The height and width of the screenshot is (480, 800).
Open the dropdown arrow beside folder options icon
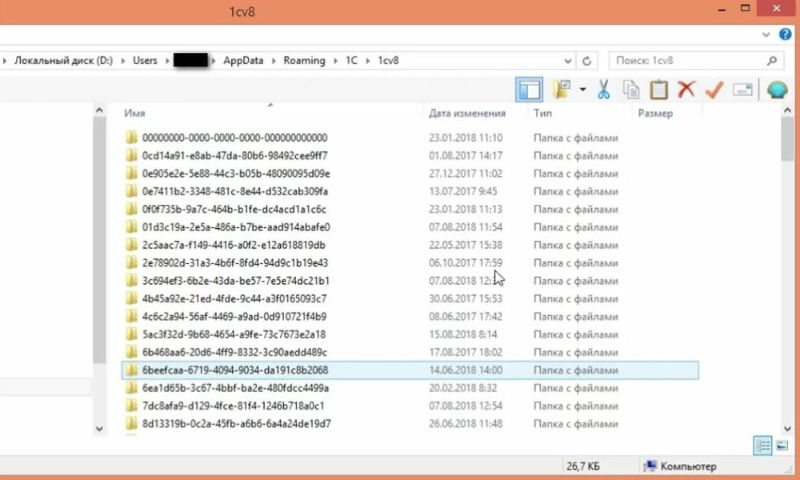click(x=583, y=90)
